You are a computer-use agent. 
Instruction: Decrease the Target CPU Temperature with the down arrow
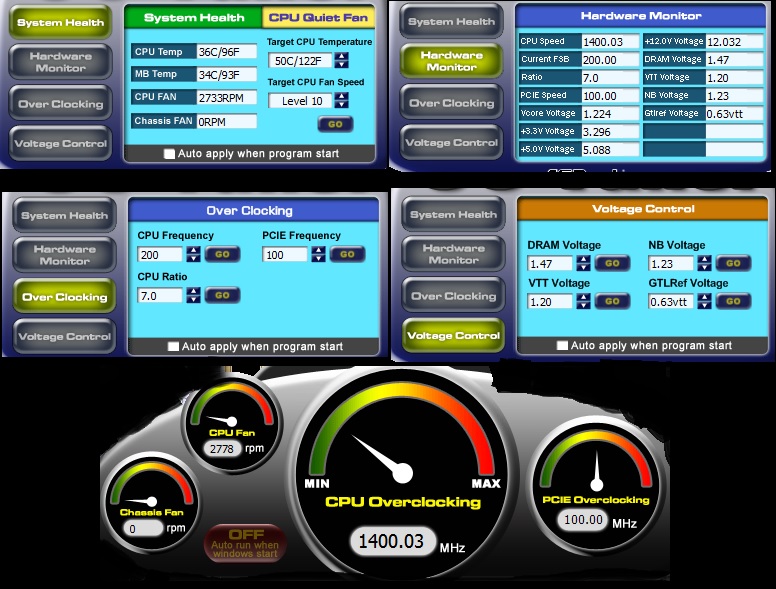click(341, 64)
